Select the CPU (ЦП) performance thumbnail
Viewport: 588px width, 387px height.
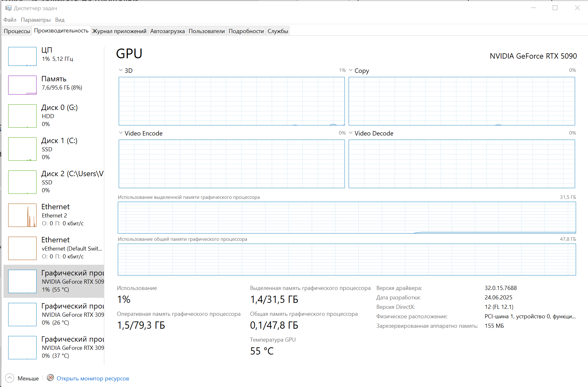click(22, 56)
